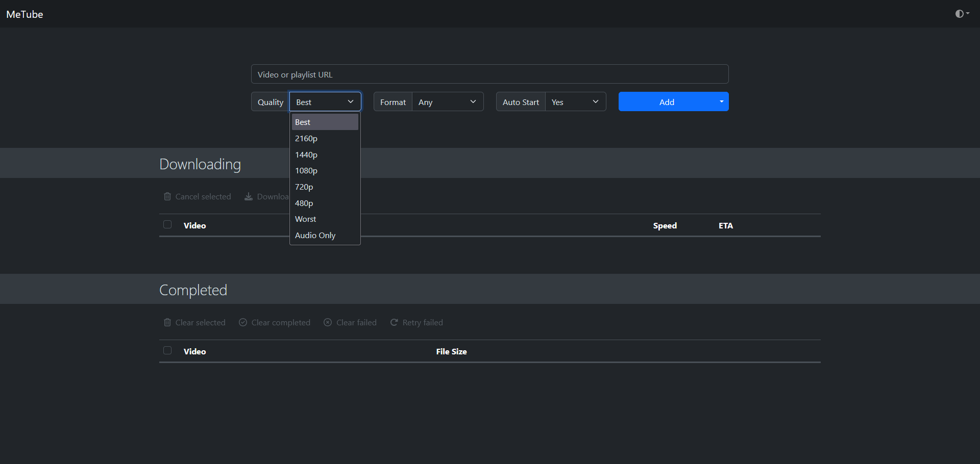Choose Audio Only from the quality list
980x464 pixels.
[325, 235]
